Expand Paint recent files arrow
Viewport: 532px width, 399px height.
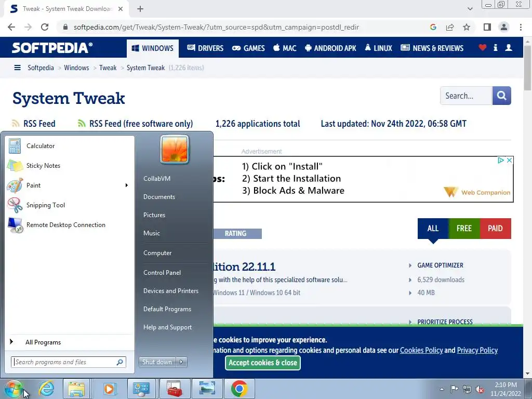[x=127, y=185]
